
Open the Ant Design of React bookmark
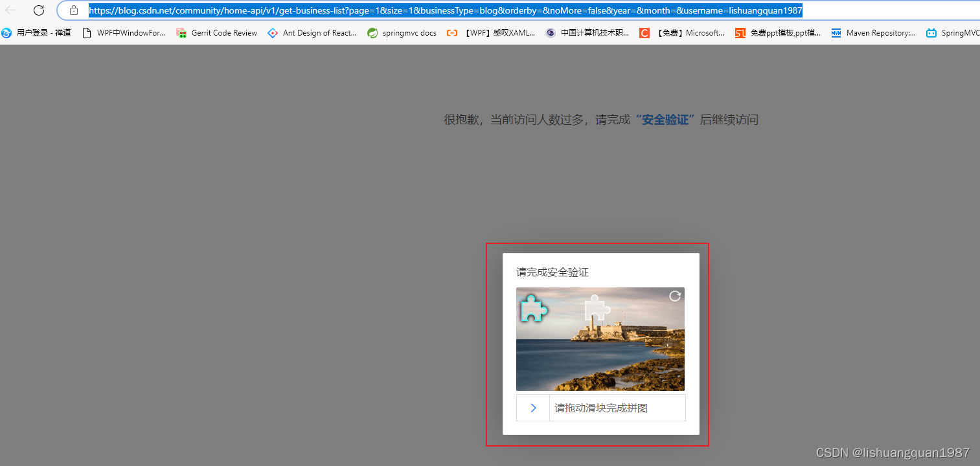tap(312, 33)
